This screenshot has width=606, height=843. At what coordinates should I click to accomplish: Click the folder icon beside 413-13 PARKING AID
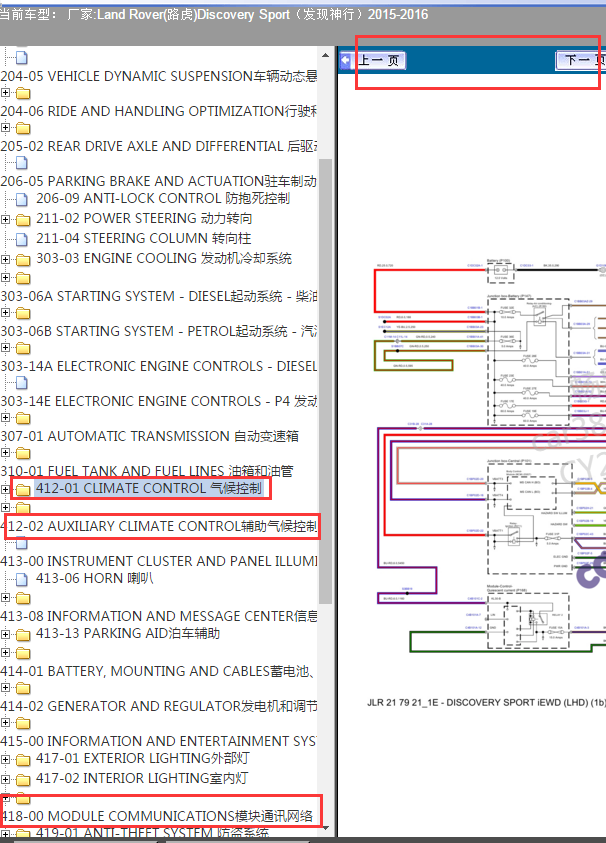(x=23, y=635)
